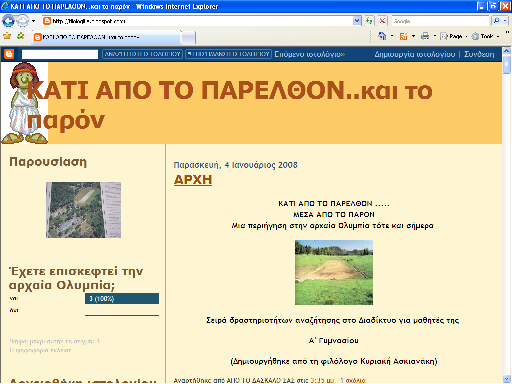This screenshot has width=512, height=384.
Task: Click the Παρουσίαση sidebar heading
Action: coord(48,162)
